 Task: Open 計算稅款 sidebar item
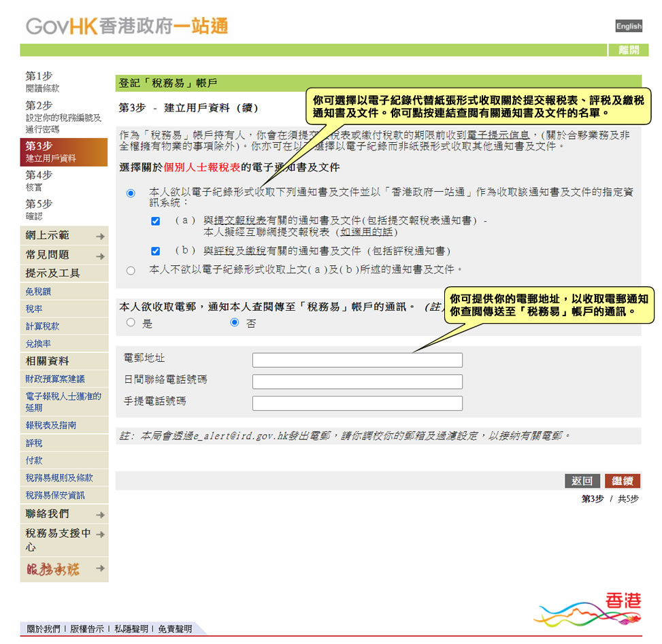(x=42, y=326)
